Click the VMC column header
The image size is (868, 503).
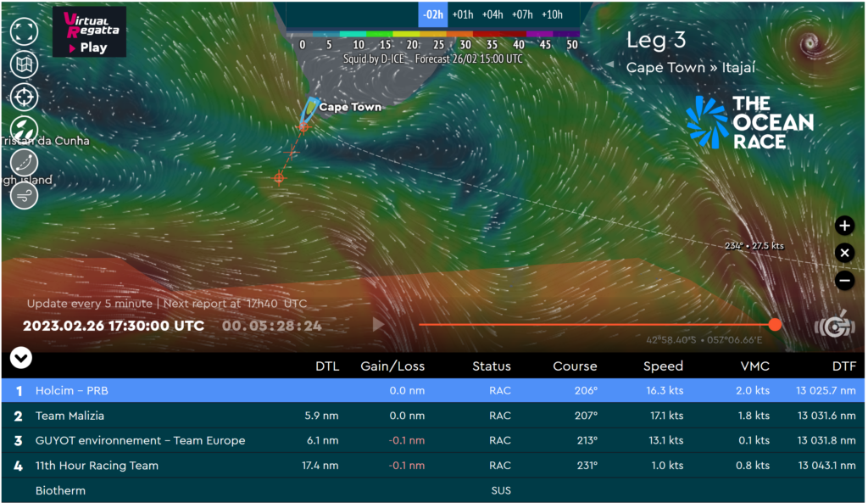755,366
